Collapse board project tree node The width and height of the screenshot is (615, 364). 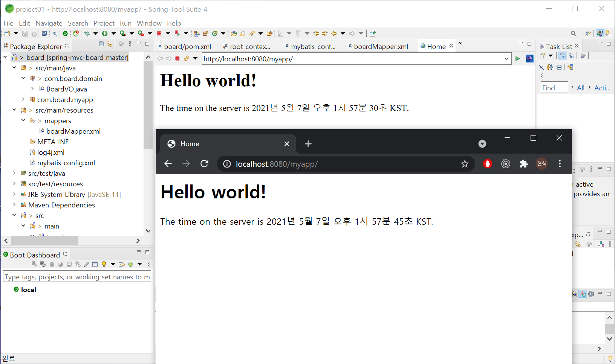[x=5, y=57]
